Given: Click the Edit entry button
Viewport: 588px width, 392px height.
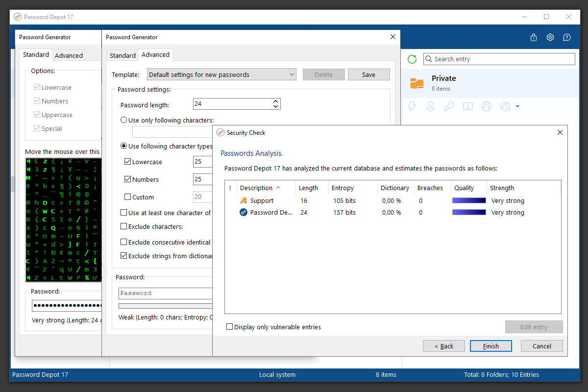Looking at the screenshot, I should pos(534,327).
